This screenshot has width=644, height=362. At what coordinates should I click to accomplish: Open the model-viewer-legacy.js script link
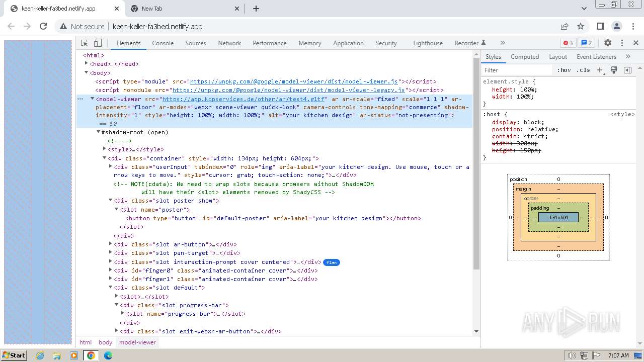[289, 90]
